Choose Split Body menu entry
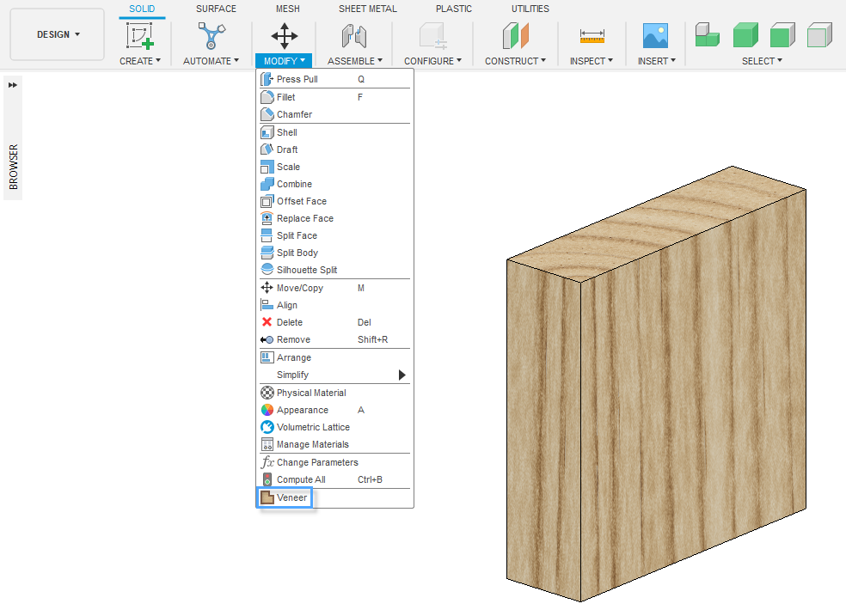The width and height of the screenshot is (846, 616). pyautogui.click(x=297, y=253)
